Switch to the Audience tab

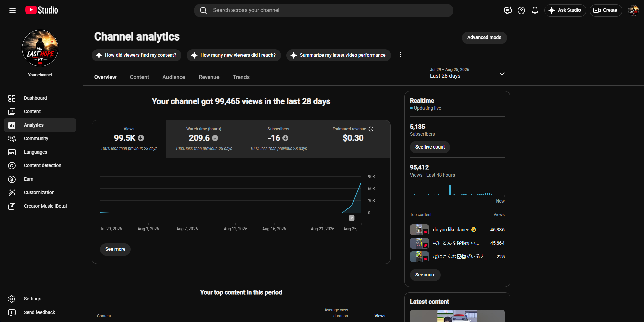pos(174,77)
